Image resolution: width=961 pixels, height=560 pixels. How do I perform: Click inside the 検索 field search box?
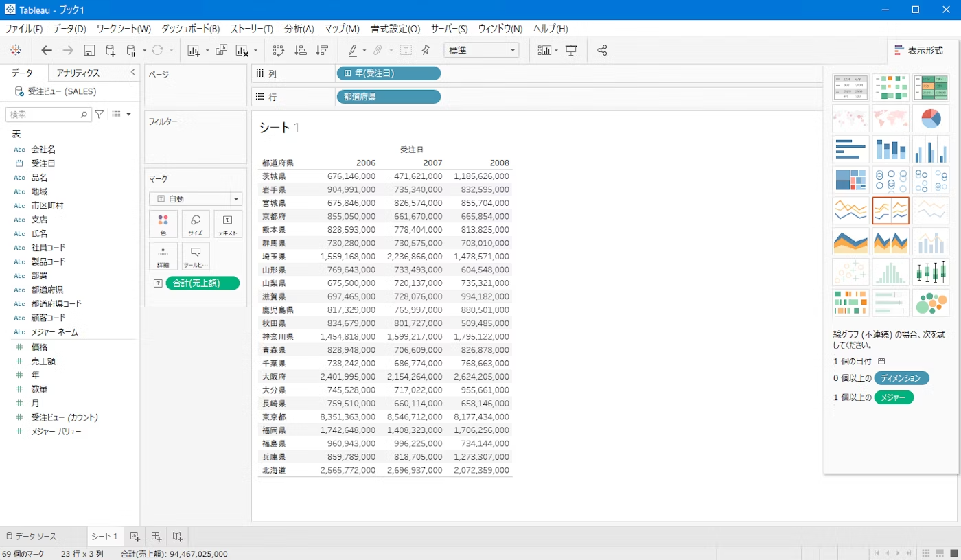pyautogui.click(x=48, y=115)
